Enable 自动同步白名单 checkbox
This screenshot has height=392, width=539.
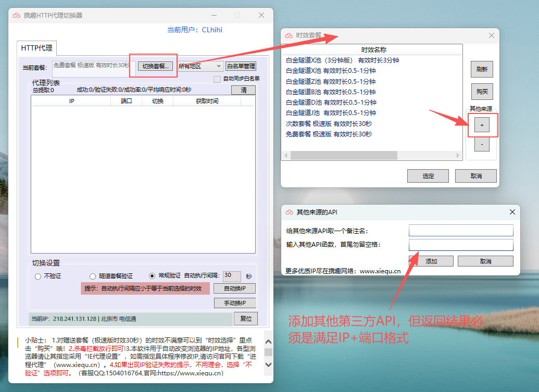tap(218, 79)
